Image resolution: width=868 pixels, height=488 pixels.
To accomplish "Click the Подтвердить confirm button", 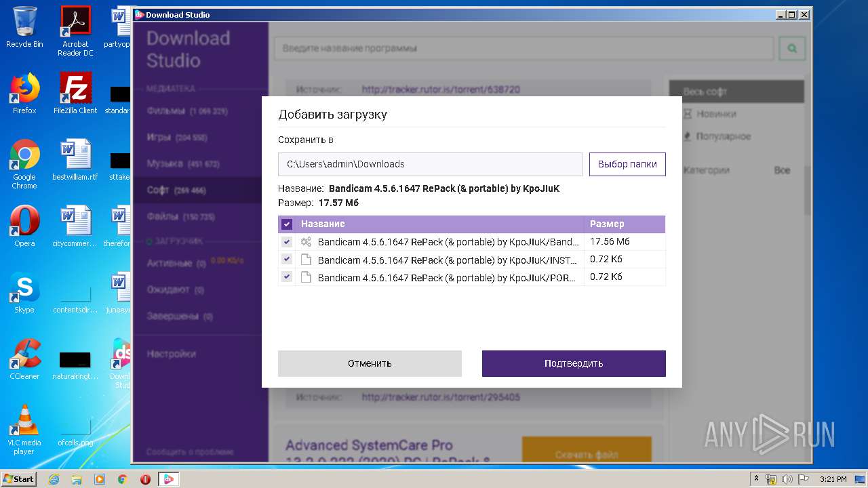I will tap(574, 363).
